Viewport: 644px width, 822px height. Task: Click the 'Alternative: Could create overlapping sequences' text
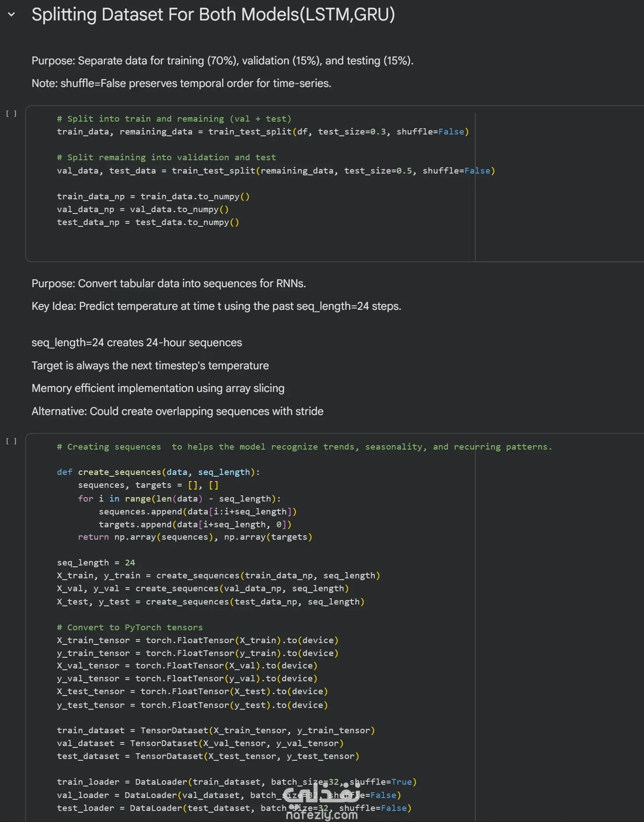(x=177, y=411)
